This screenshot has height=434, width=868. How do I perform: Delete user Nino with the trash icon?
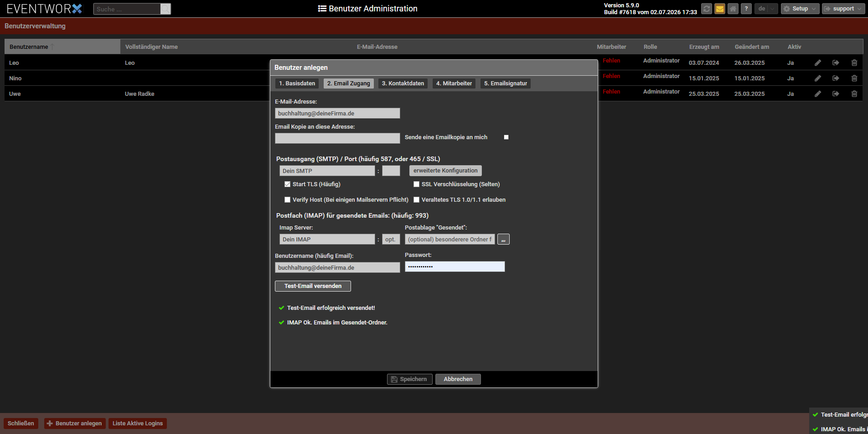(x=854, y=78)
